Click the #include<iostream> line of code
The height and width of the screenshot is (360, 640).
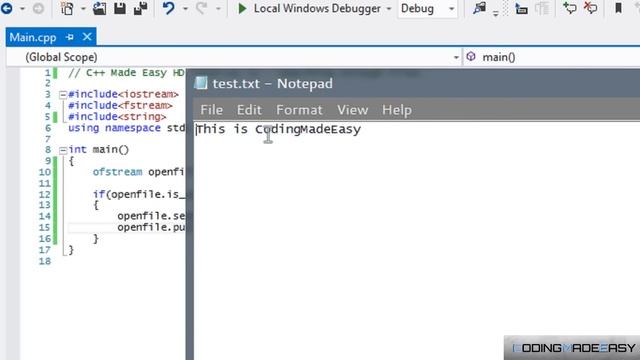123,94
